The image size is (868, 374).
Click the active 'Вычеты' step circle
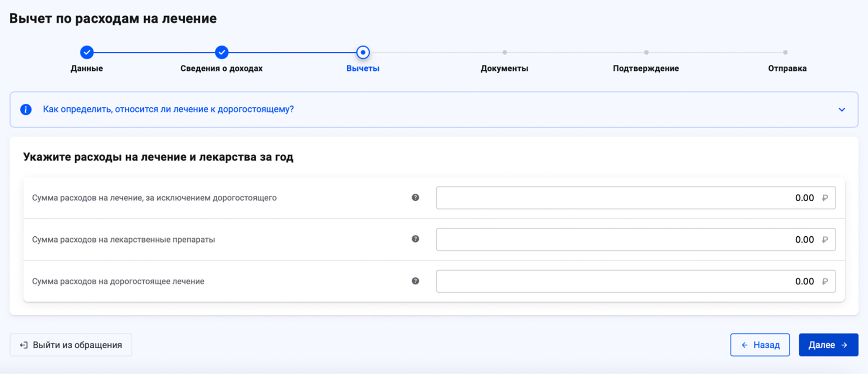(363, 52)
